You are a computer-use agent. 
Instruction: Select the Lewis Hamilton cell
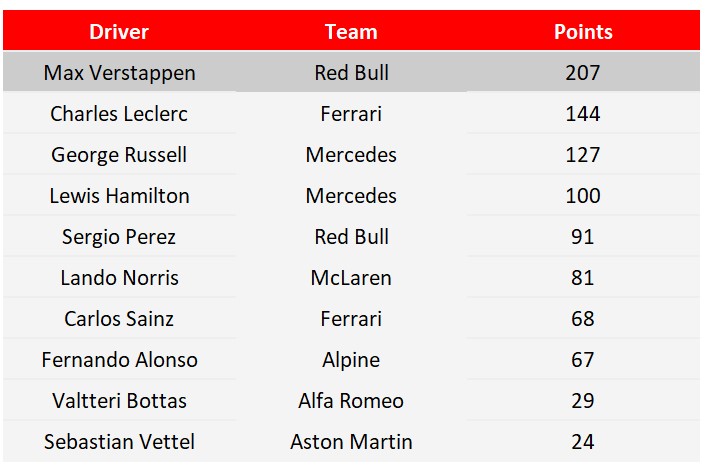coord(119,195)
